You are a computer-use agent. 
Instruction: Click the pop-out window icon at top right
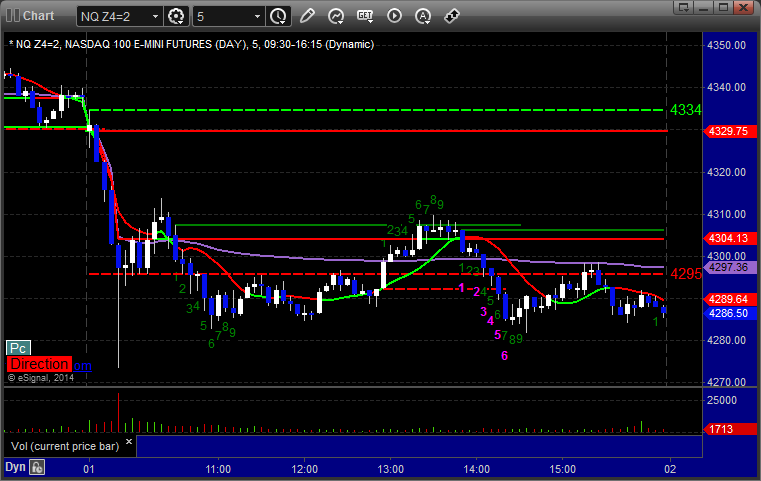click(x=684, y=7)
